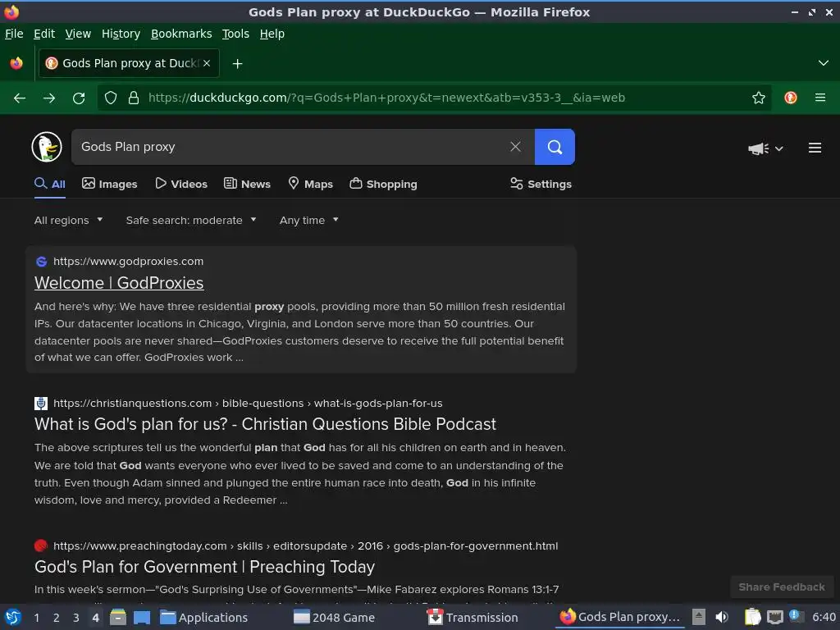
Task: Open the Welcome | GodProxies result
Action: [119, 283]
